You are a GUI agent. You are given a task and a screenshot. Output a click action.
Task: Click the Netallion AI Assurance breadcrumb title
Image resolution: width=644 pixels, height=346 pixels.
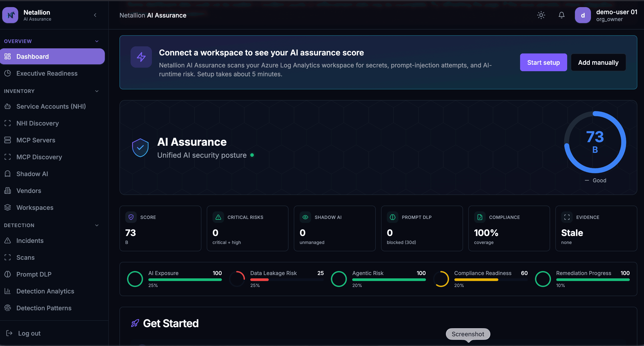(x=153, y=15)
